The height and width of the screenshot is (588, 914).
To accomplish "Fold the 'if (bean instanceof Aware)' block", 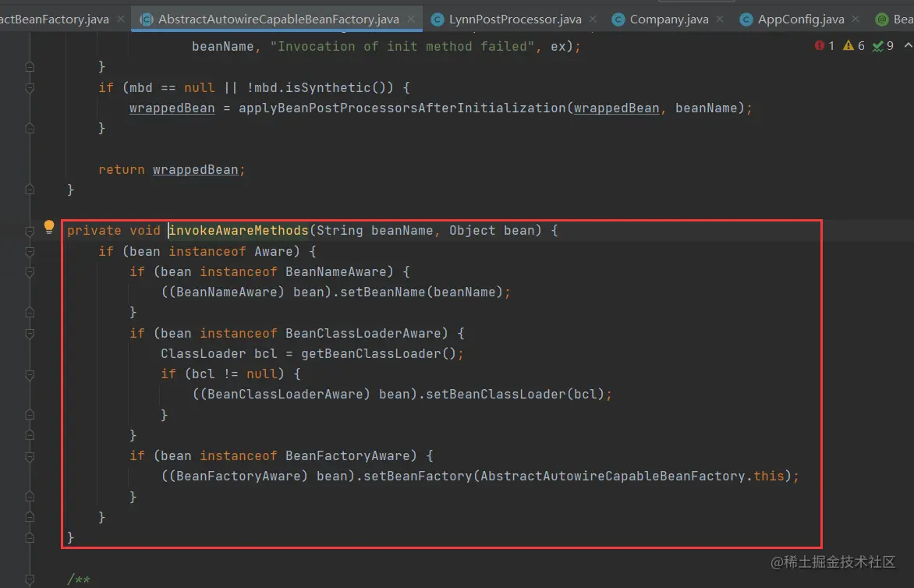I will point(30,252).
